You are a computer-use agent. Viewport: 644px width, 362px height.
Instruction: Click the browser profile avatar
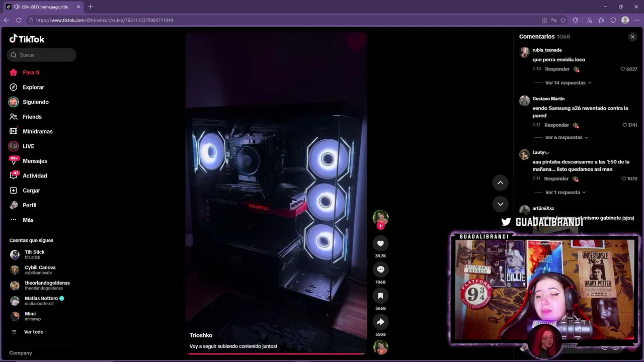pyautogui.click(x=625, y=20)
